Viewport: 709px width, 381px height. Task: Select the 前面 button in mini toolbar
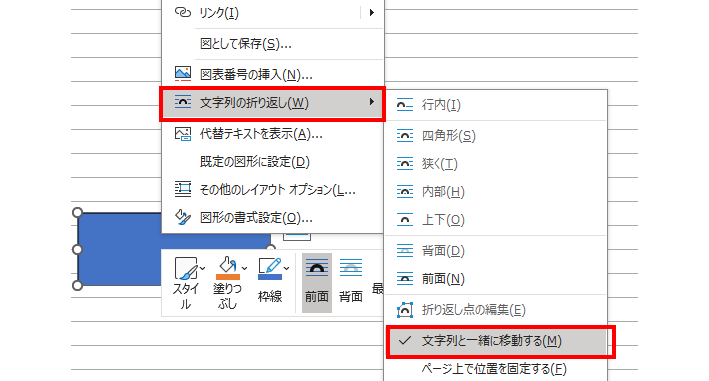click(317, 283)
